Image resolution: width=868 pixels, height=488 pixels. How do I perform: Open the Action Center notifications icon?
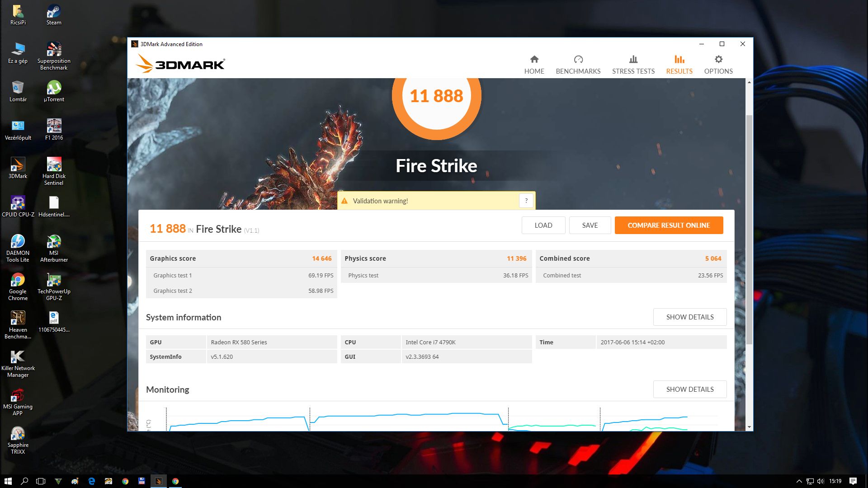853,481
